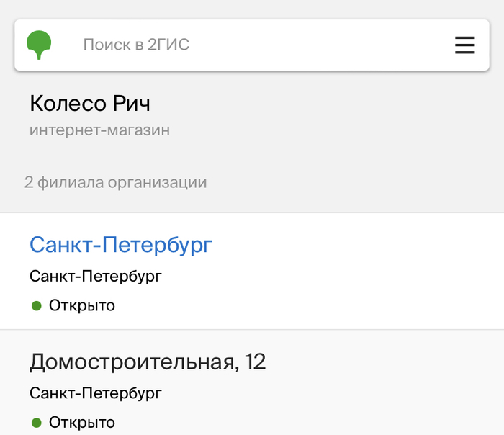Click the number 12 in Домостроительная address
Viewport: 504px width, 435px height.
pyautogui.click(x=255, y=362)
